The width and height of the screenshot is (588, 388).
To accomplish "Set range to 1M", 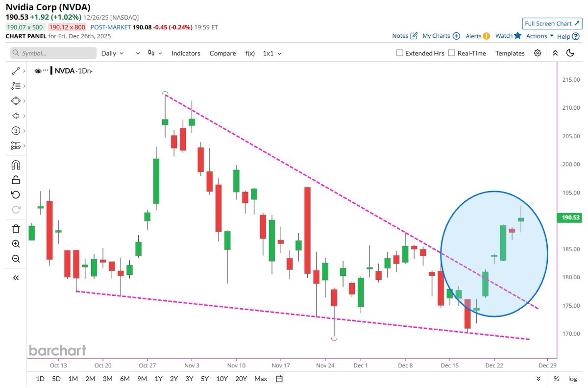I will tap(73, 379).
